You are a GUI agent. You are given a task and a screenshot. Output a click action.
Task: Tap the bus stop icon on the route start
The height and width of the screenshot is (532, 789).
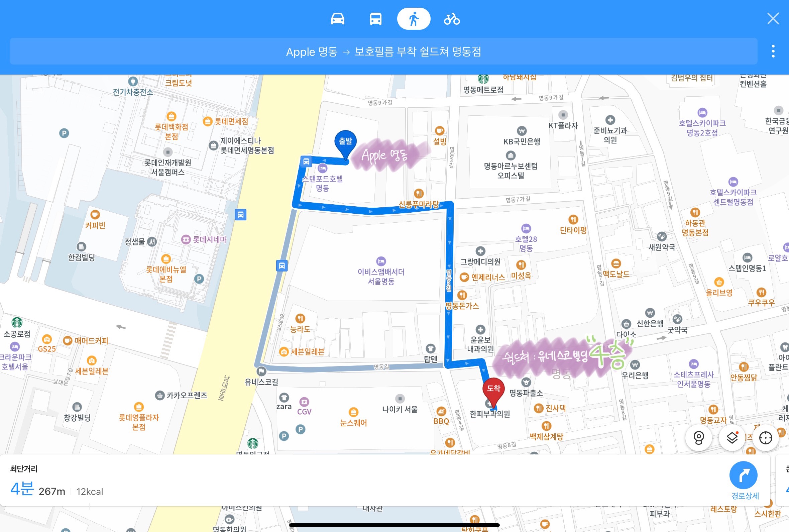[306, 162]
